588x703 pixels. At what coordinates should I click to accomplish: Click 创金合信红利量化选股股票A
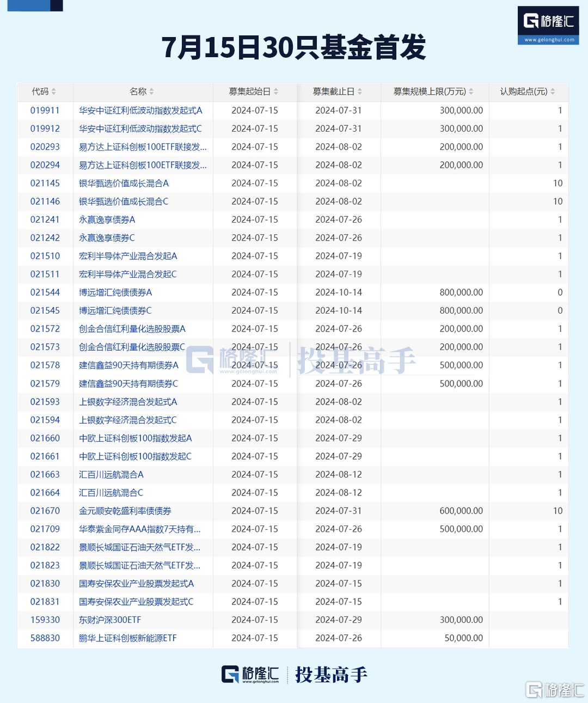[132, 329]
